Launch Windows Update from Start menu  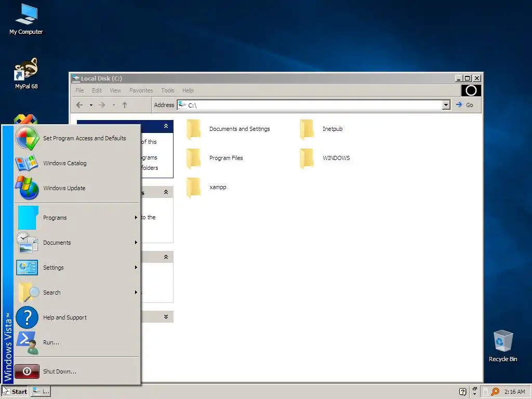pos(77,188)
